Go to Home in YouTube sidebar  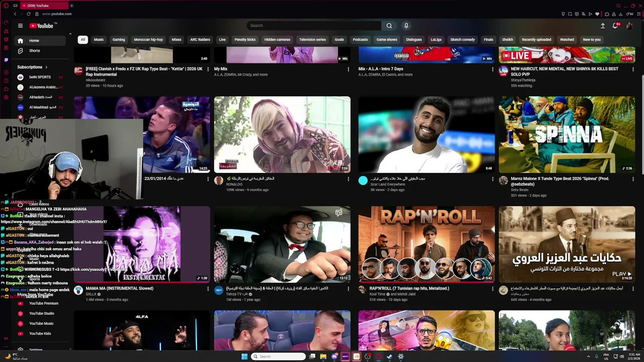[40, 41]
